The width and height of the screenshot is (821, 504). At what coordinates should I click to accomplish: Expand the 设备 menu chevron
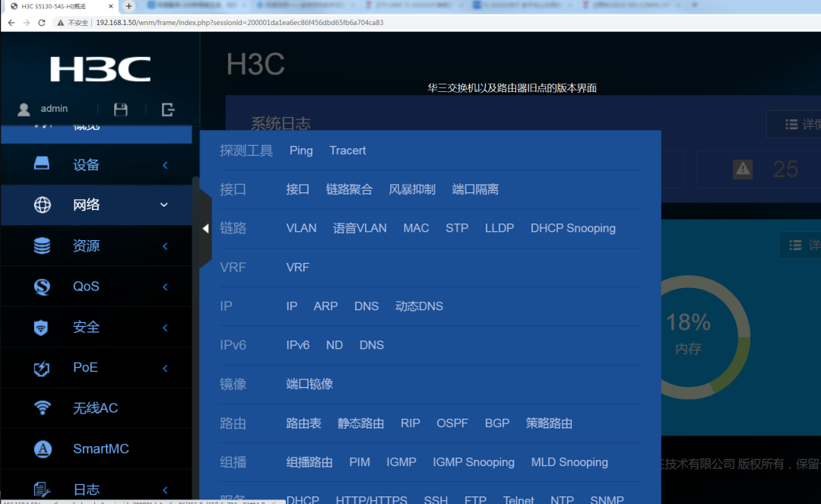click(165, 164)
